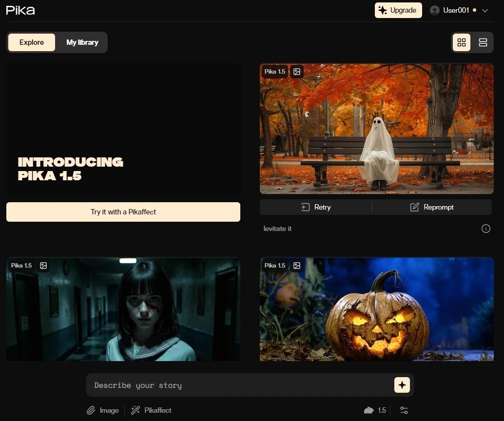Reprompt the ghost bench video

[x=432, y=207]
